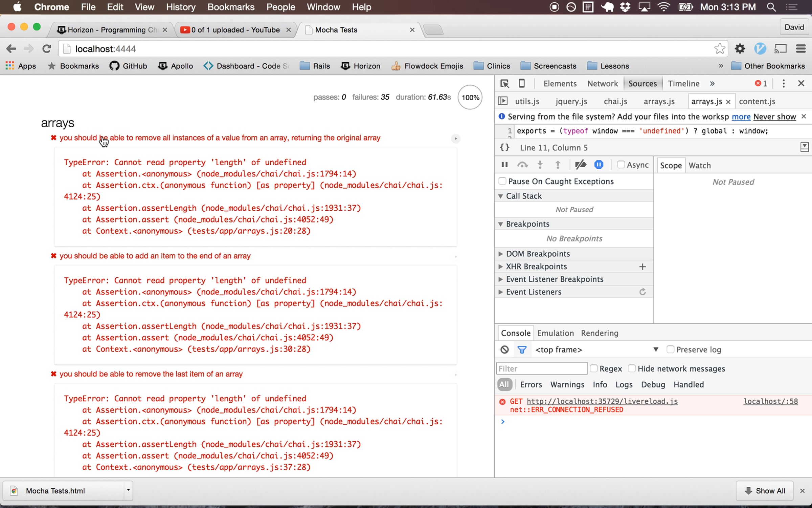Image resolution: width=812 pixels, height=508 pixels.
Task: Open the Watch tab
Action: coord(700,165)
